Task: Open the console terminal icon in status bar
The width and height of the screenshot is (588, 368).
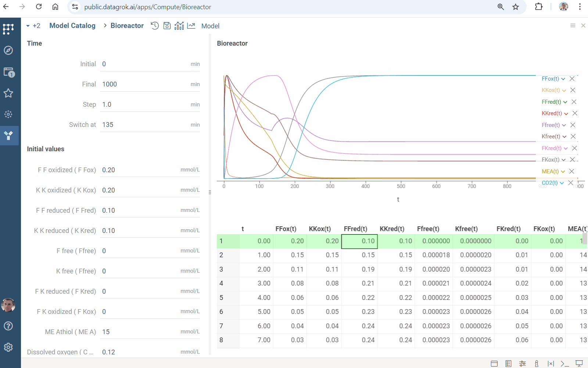Action: point(564,364)
